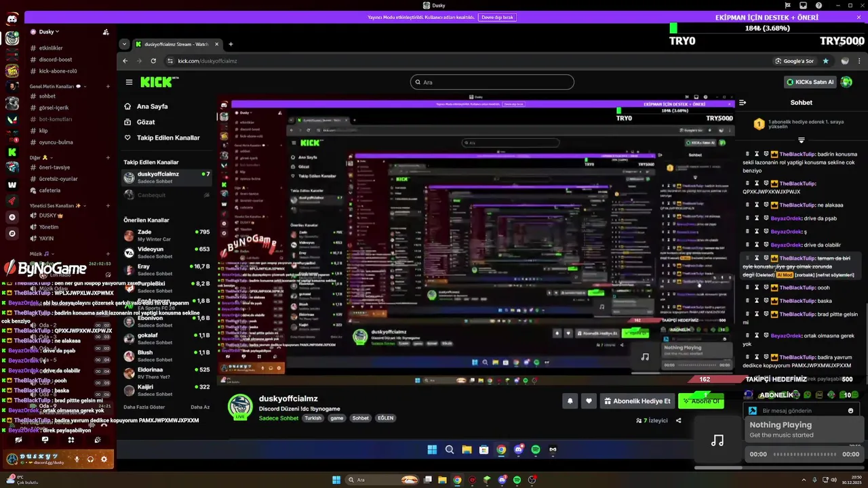Screen dimensions: 868x488
Task: Toggle the heart follow button below the video
Action: point(589,401)
